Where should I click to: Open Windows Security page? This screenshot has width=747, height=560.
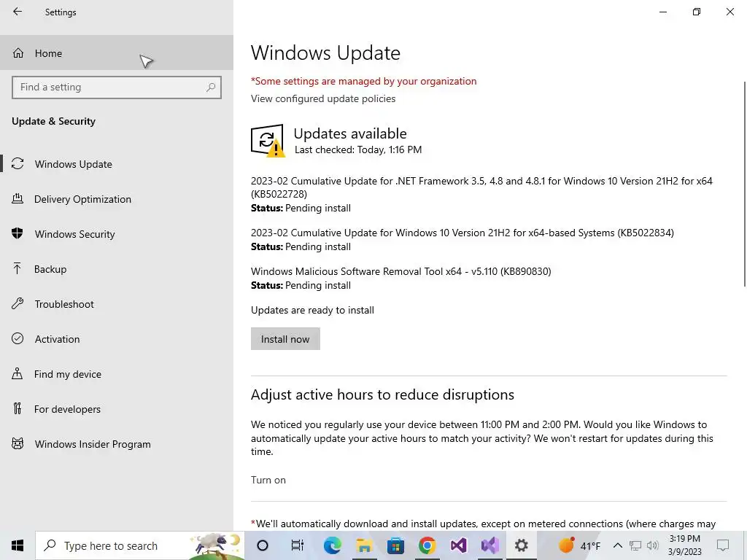pos(117,234)
